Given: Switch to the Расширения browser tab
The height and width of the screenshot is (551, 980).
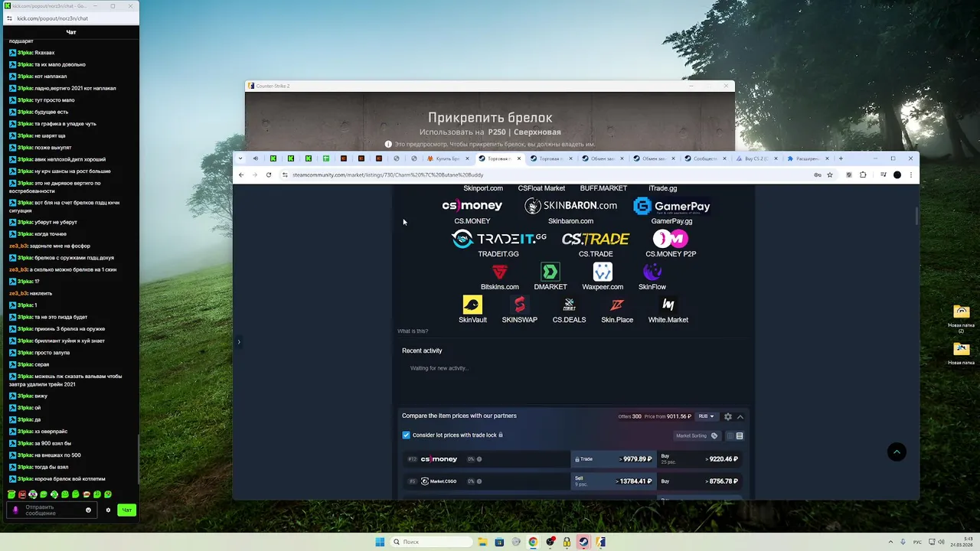Looking at the screenshot, I should [806, 158].
